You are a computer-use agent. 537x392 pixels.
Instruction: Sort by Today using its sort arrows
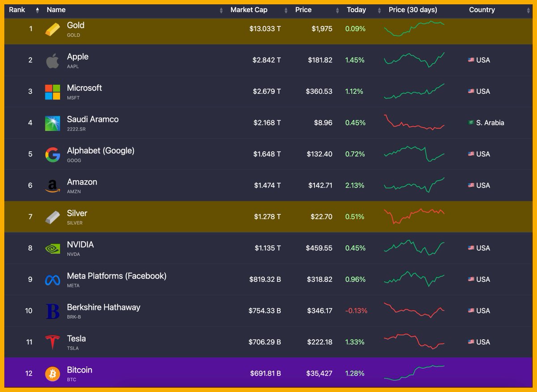point(379,10)
